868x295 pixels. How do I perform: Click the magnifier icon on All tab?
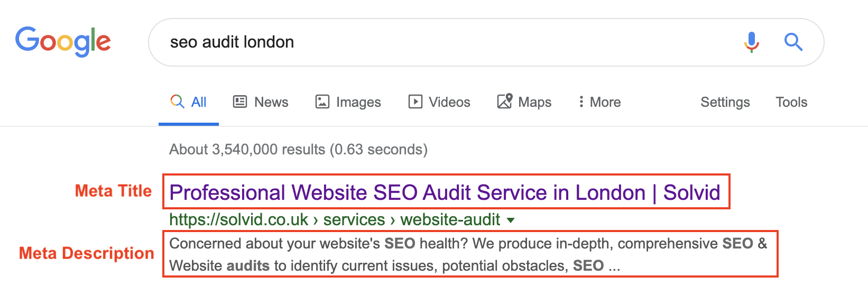(x=177, y=102)
